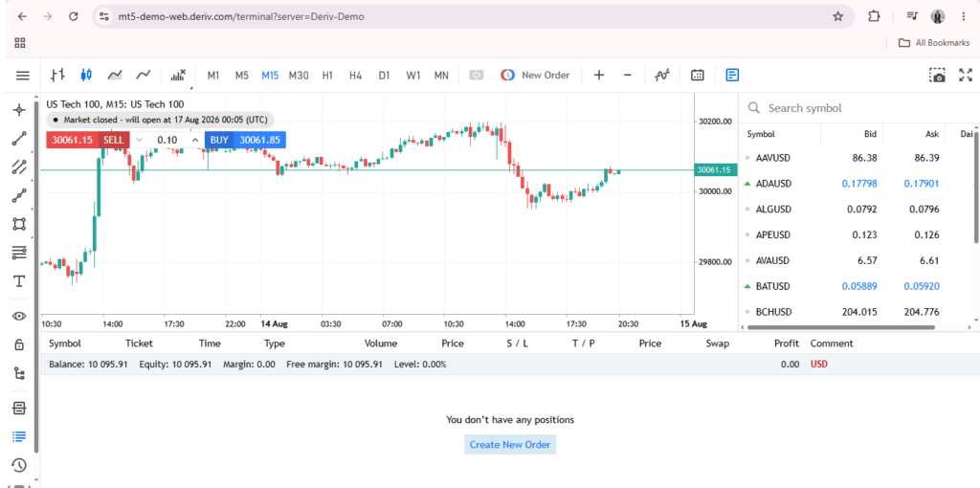This screenshot has width=980, height=488.
Task: Select the W1 timeframe
Action: click(x=413, y=75)
